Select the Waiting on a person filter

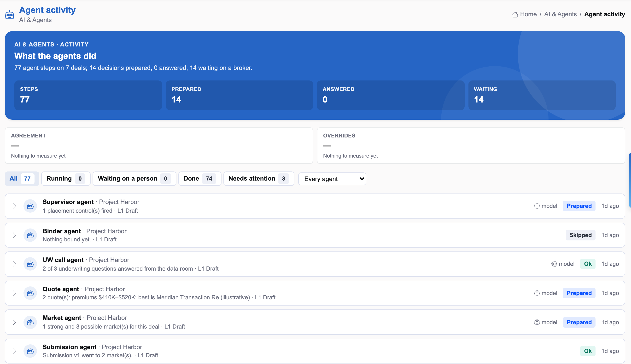pyautogui.click(x=134, y=178)
